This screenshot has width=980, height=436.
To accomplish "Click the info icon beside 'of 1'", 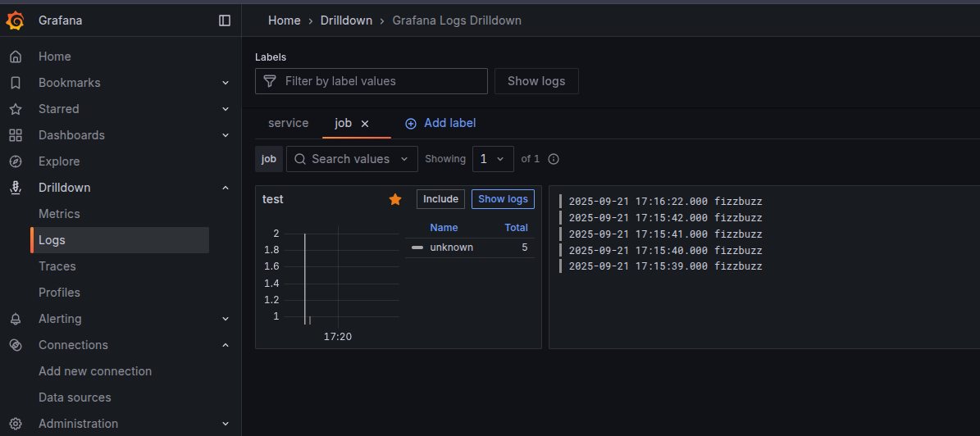I will tap(554, 159).
